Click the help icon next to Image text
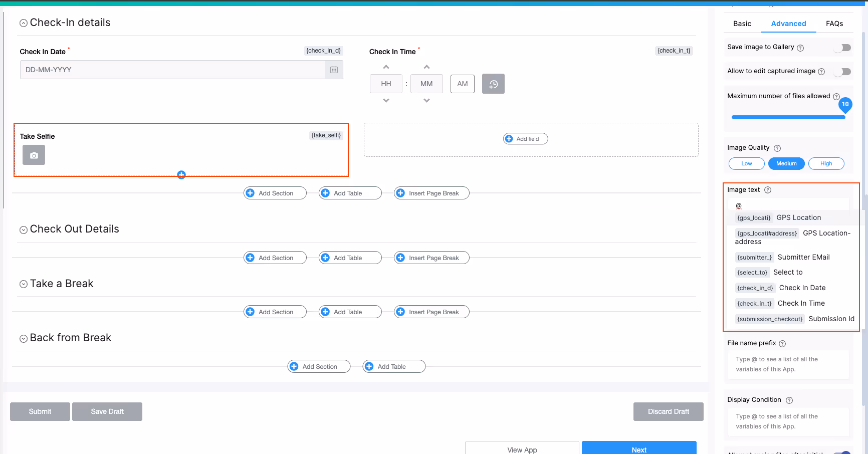 click(x=767, y=189)
